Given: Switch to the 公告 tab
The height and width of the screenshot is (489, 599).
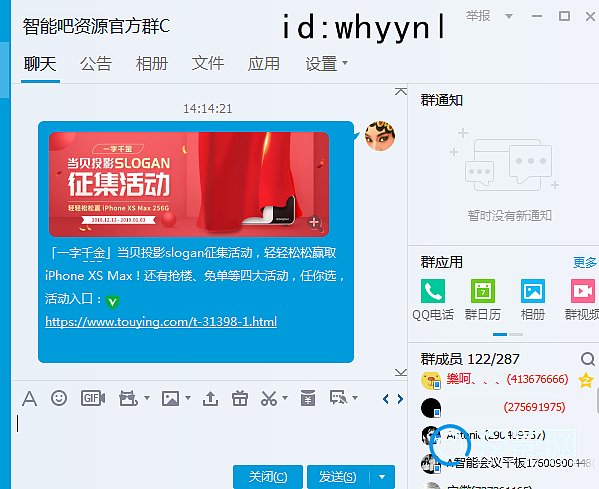Looking at the screenshot, I should [96, 63].
